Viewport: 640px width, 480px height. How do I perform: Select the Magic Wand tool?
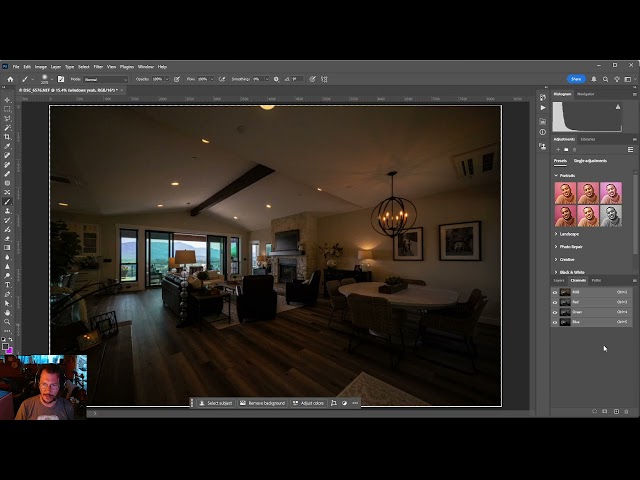point(7,128)
